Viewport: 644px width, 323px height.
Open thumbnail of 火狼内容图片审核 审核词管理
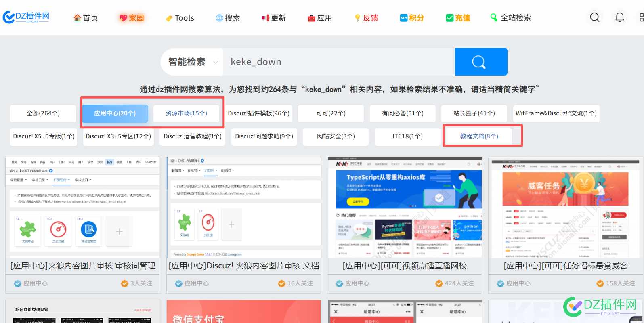83,208
